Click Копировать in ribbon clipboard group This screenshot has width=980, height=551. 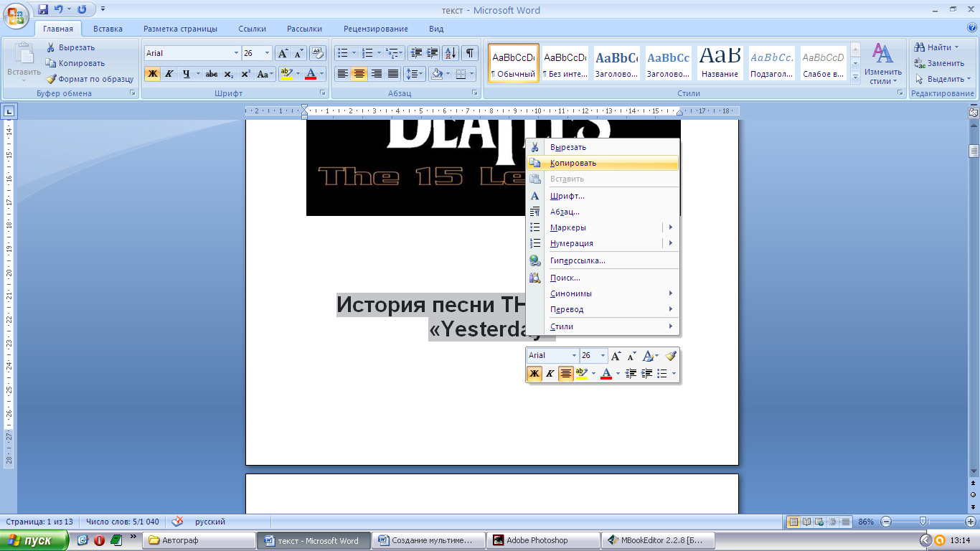[x=75, y=63]
